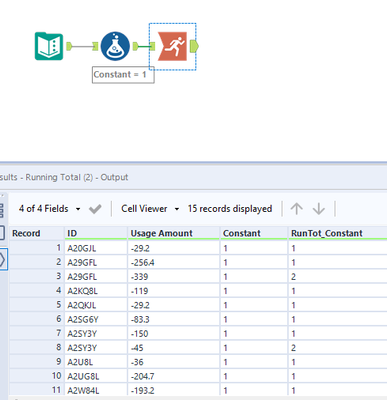Image resolution: width=387 pixels, height=400 pixels.
Task: Click ID cell A2UG8L
Action: coord(96,376)
